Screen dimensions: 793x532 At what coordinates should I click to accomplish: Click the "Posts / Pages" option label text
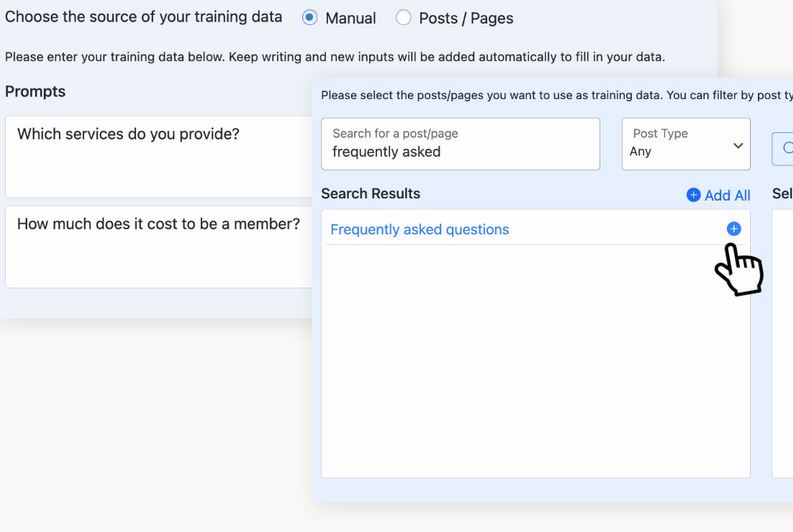[466, 18]
